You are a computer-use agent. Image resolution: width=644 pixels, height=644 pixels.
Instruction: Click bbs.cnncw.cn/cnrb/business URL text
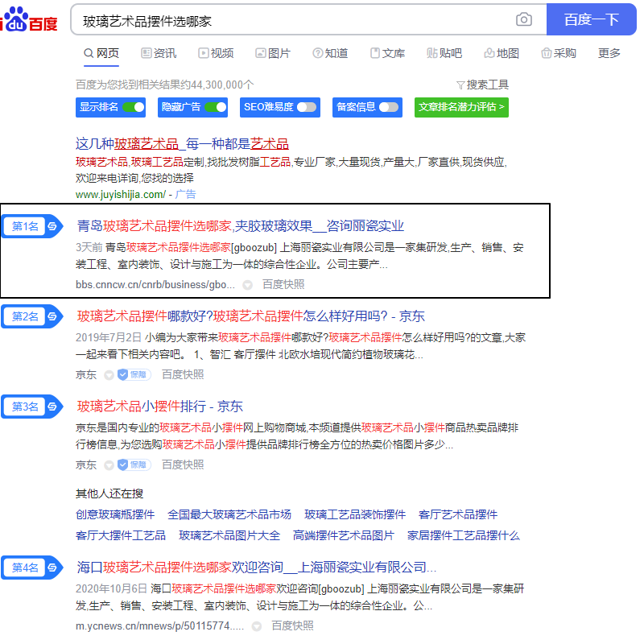pos(155,285)
